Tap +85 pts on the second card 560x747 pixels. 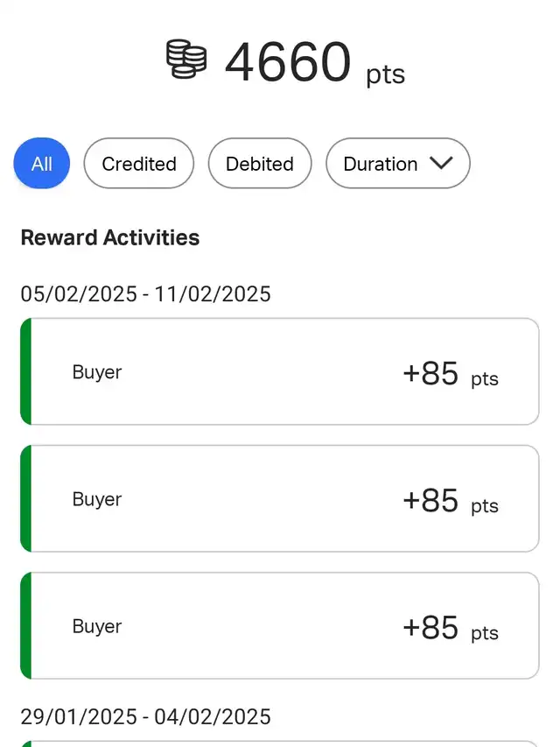coord(451,501)
